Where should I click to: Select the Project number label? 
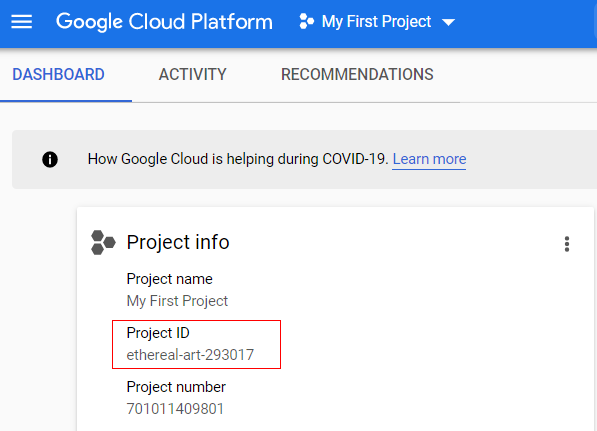pyautogui.click(x=176, y=387)
